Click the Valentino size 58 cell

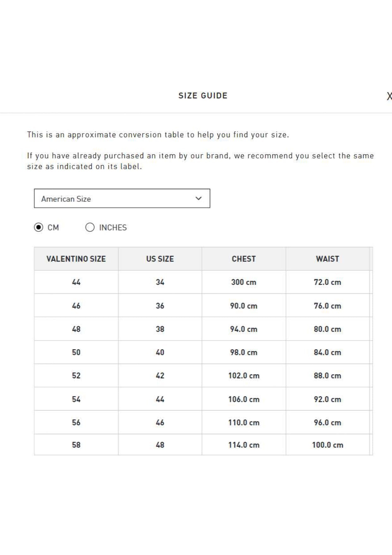click(76, 445)
